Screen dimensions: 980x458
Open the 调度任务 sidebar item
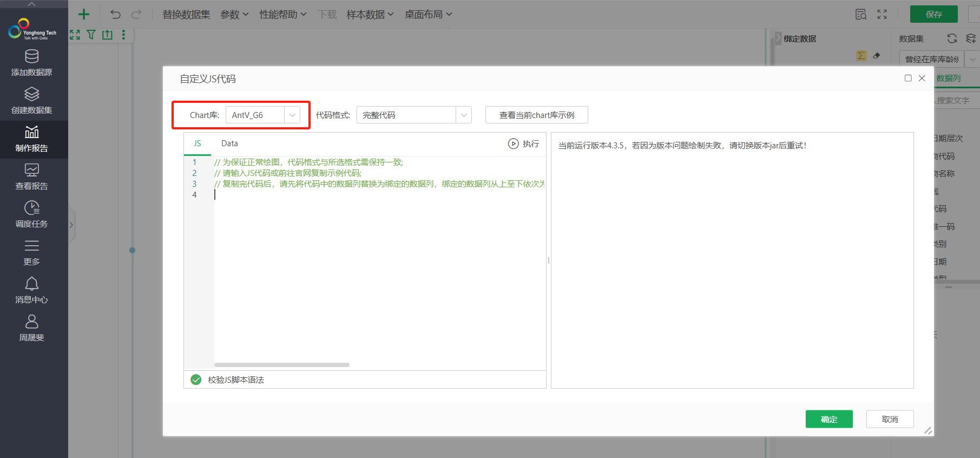pyautogui.click(x=32, y=215)
